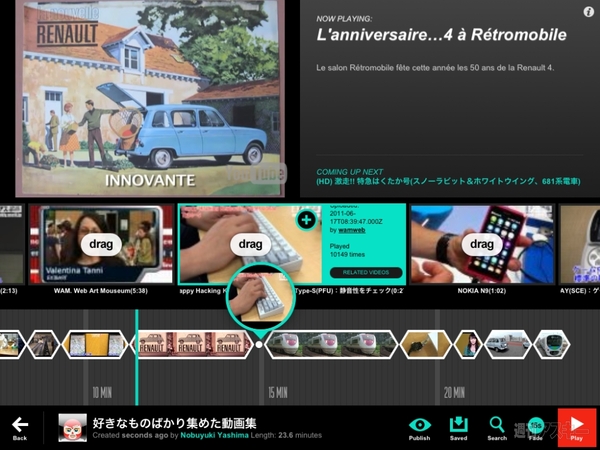Select the green-striped train hexagon clip
The image size is (600, 450).
point(552,344)
